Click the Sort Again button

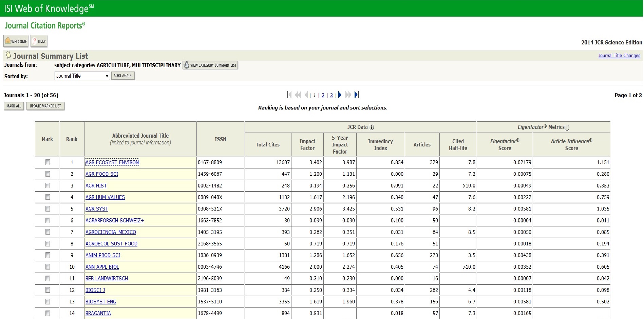tap(123, 76)
